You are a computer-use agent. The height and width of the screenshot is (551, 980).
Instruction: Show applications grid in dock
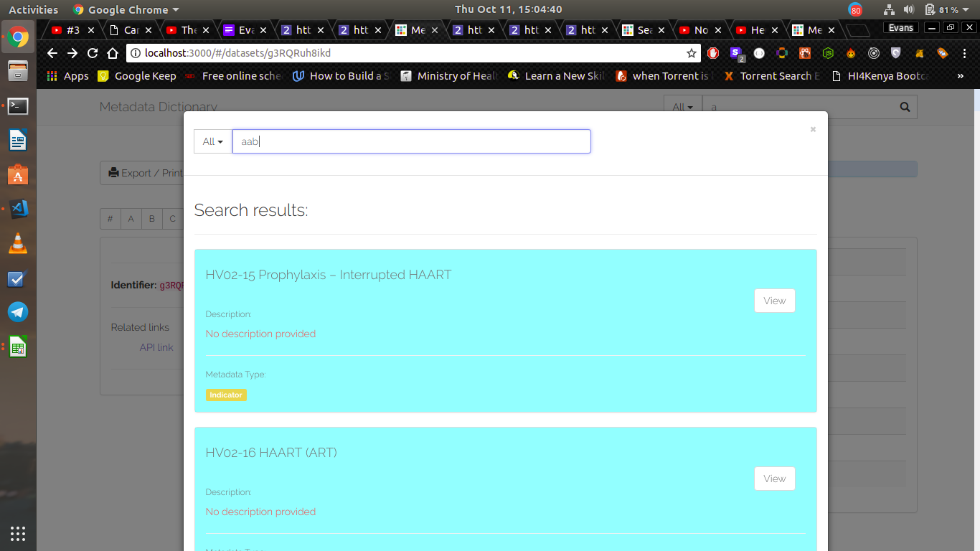click(x=18, y=533)
